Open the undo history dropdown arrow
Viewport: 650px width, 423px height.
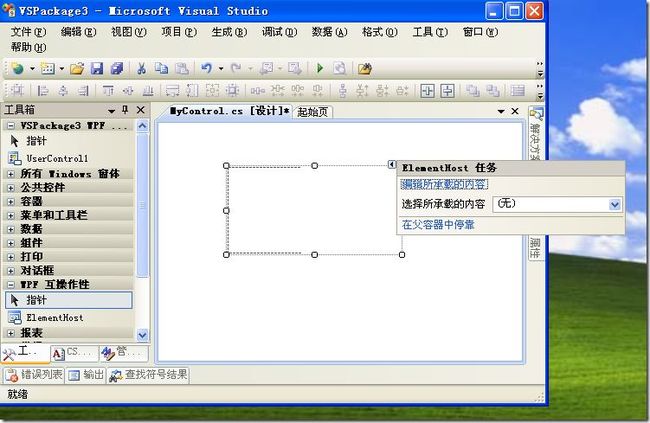click(221, 69)
